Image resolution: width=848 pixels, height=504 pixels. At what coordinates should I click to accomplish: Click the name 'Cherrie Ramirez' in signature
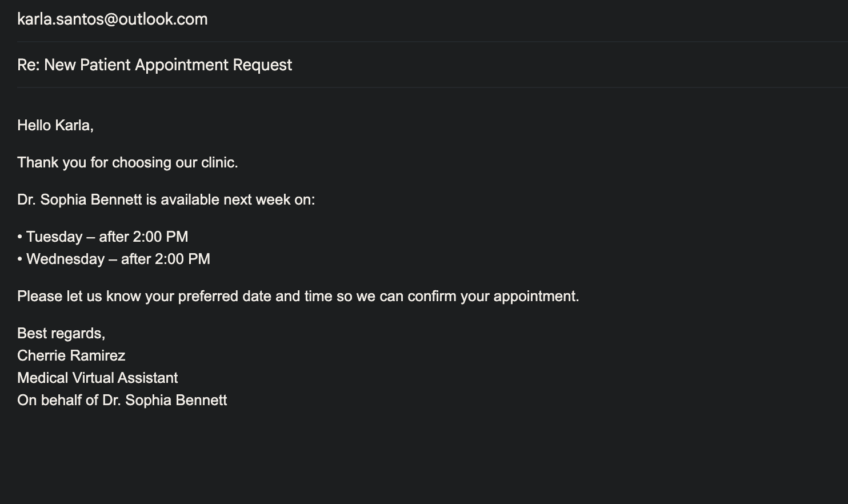tap(71, 355)
